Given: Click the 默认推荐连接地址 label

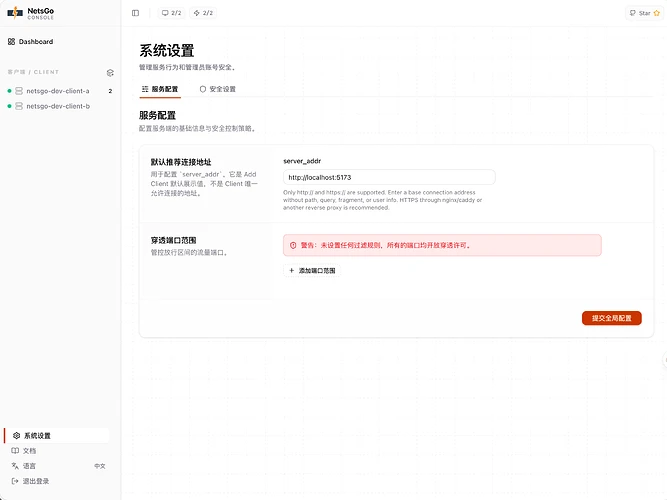Looking at the screenshot, I should [181, 162].
